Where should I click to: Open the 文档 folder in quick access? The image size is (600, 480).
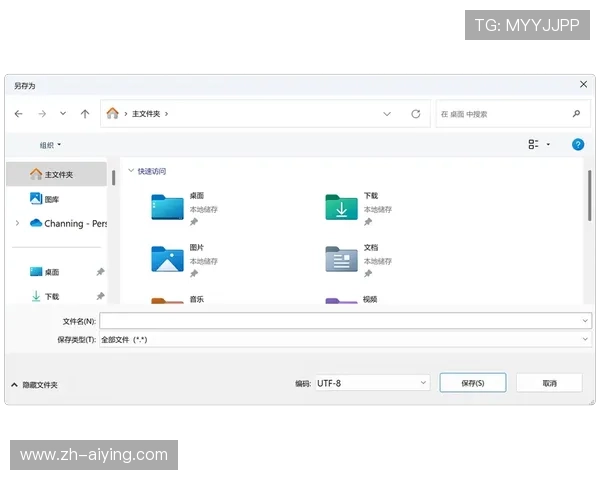341,258
